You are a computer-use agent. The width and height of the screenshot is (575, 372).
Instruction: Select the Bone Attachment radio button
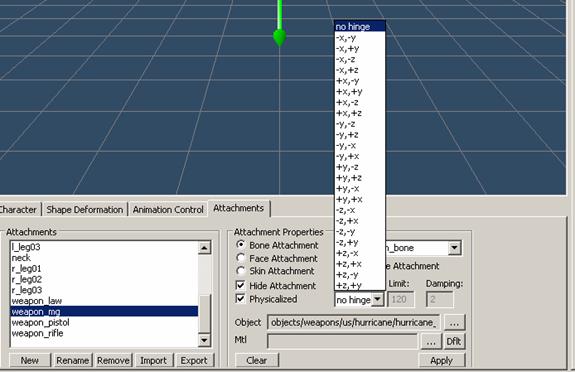pos(241,245)
